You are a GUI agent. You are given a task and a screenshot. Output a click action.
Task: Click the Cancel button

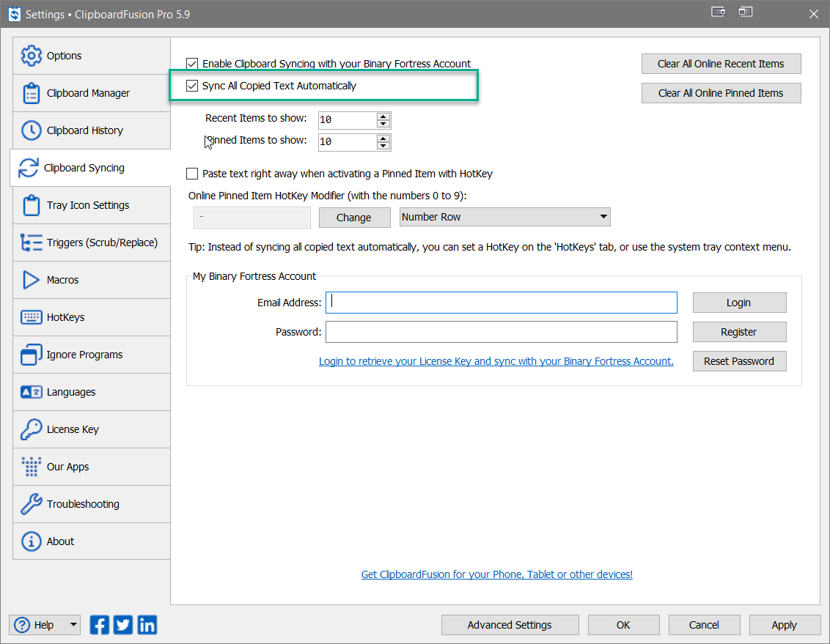[704, 625]
